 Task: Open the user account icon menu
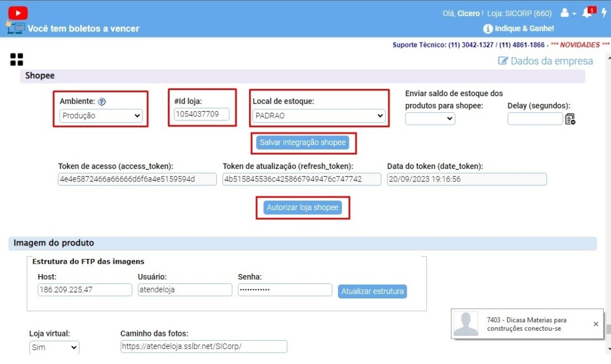pos(564,13)
